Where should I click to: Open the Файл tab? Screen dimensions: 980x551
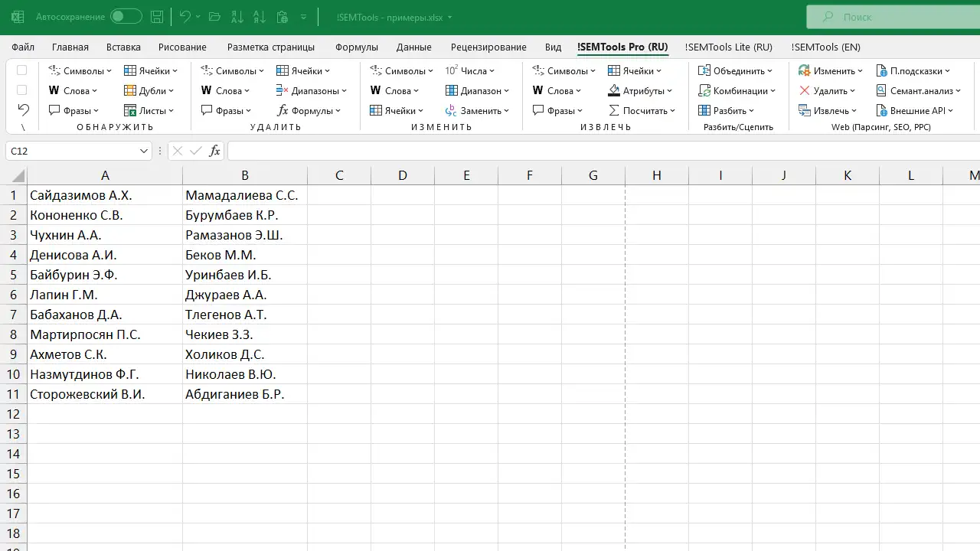pyautogui.click(x=23, y=47)
